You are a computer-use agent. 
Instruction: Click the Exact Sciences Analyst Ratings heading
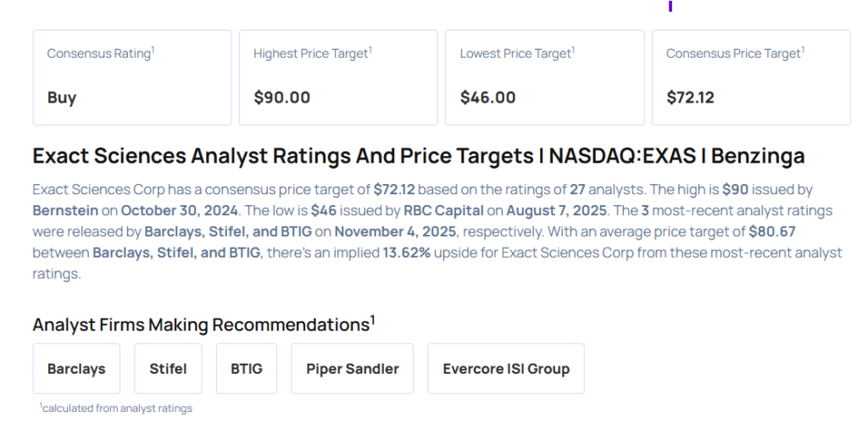418,156
